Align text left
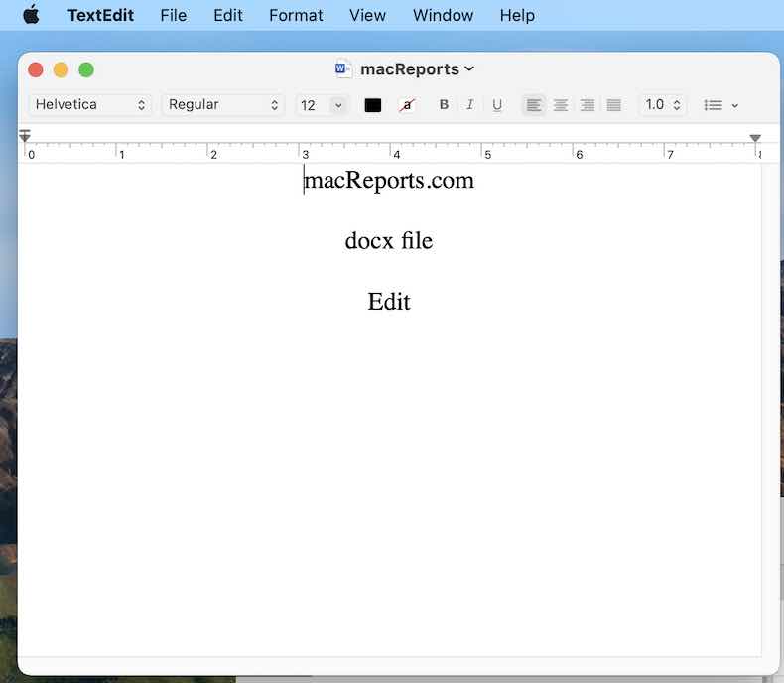This screenshot has height=683, width=784. (534, 105)
